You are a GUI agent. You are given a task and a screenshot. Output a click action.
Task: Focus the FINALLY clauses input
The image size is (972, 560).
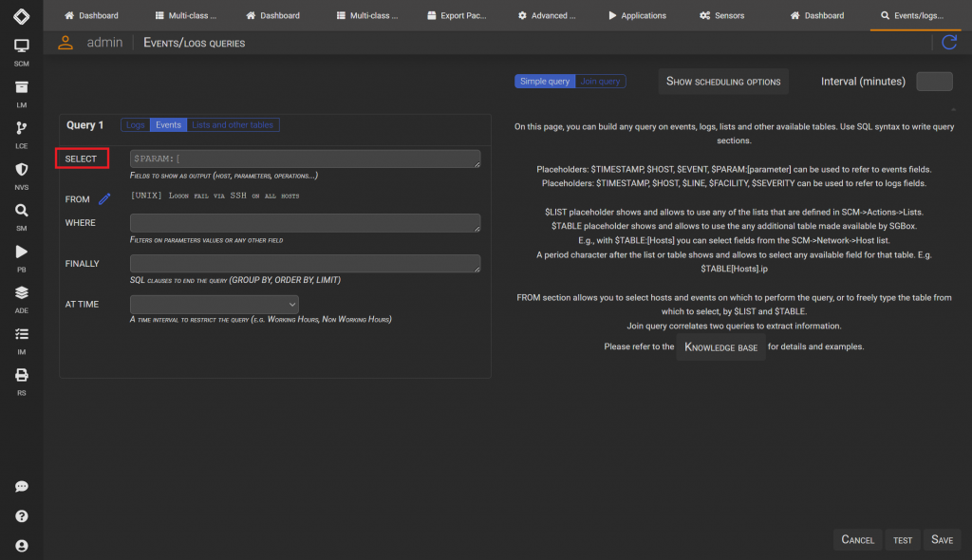305,264
